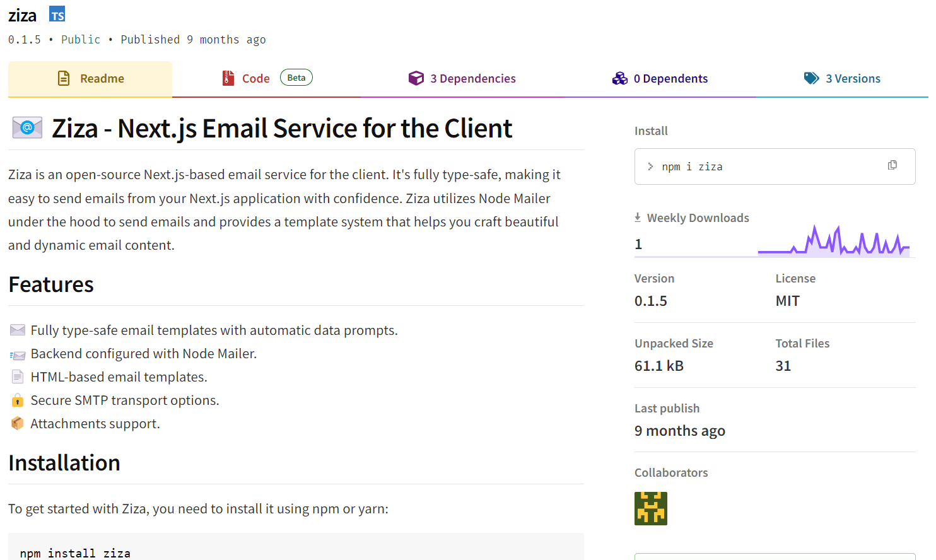
Task: Click the TypeScript TS badge icon
Action: [57, 15]
